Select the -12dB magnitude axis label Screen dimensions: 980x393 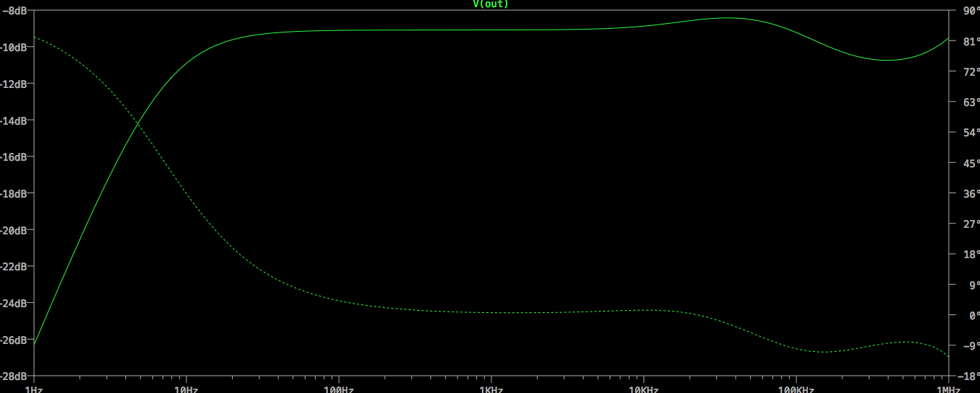[x=13, y=84]
